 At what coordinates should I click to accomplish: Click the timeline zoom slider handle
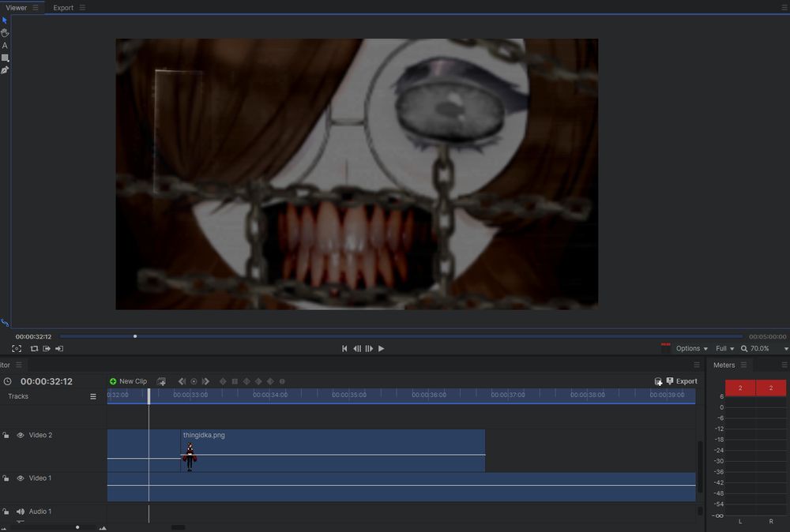[77, 527]
